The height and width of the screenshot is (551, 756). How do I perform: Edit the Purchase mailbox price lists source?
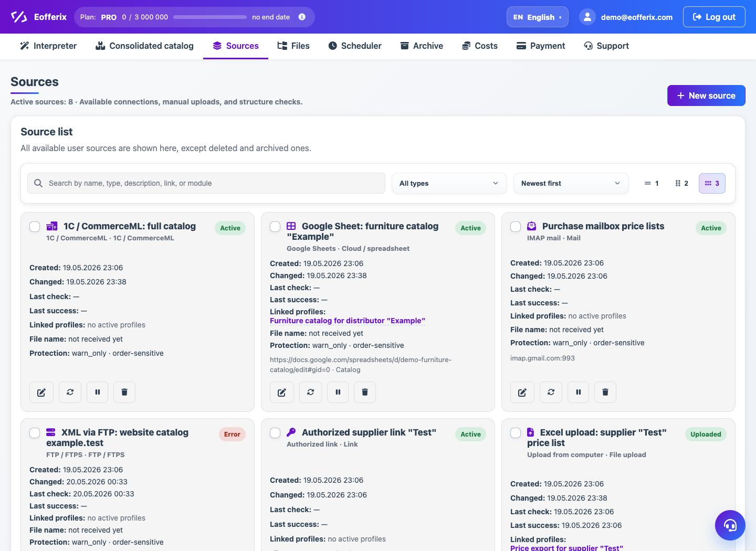pos(522,392)
